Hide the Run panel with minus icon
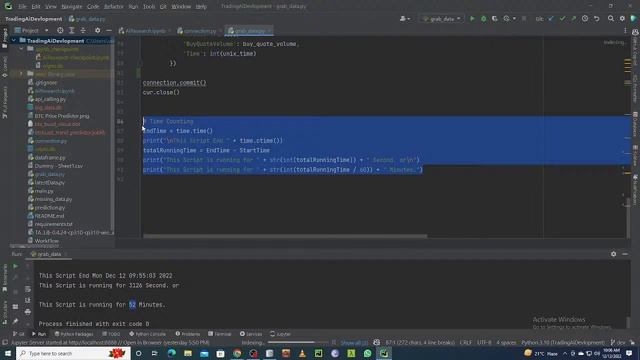The image size is (640, 360). (625, 254)
